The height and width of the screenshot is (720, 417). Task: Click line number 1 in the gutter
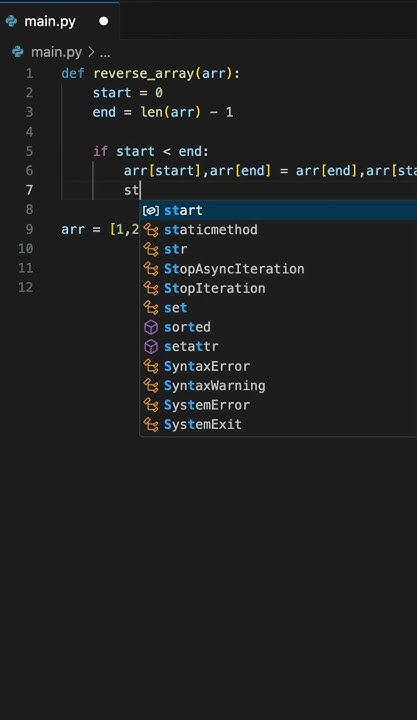(x=29, y=73)
